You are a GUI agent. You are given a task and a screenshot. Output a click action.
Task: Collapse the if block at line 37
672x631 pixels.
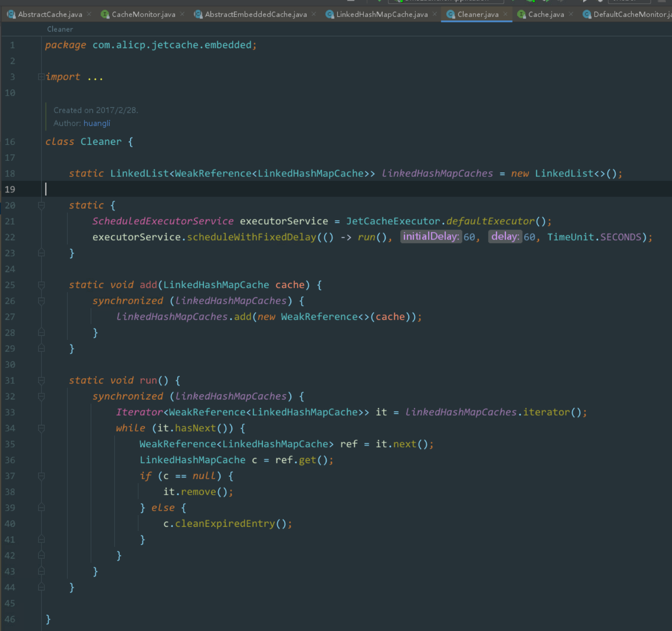(41, 476)
